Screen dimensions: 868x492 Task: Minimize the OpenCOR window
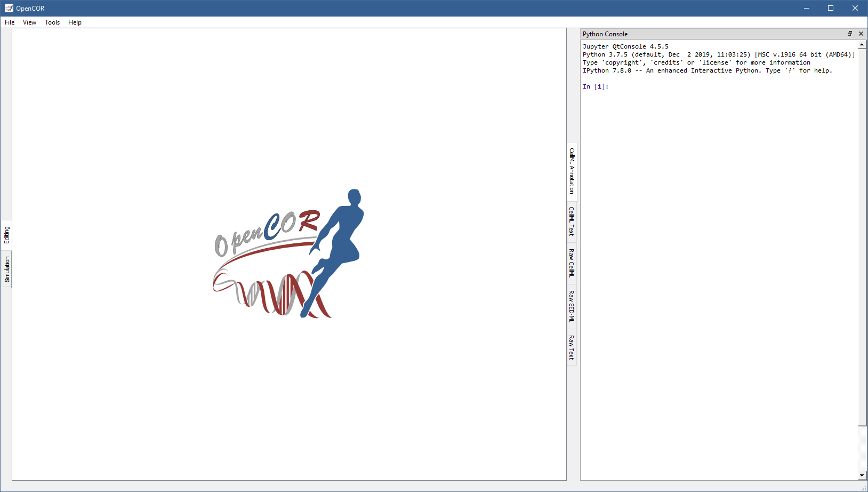click(806, 8)
